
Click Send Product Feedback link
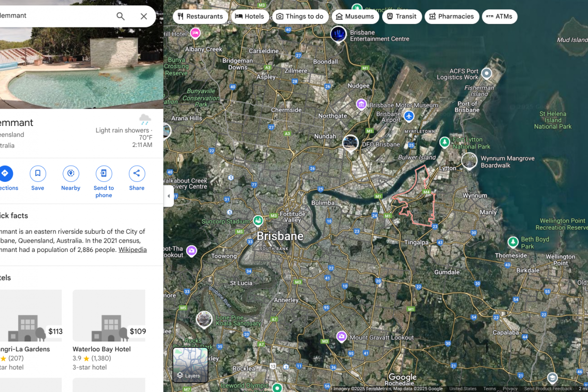(548, 389)
